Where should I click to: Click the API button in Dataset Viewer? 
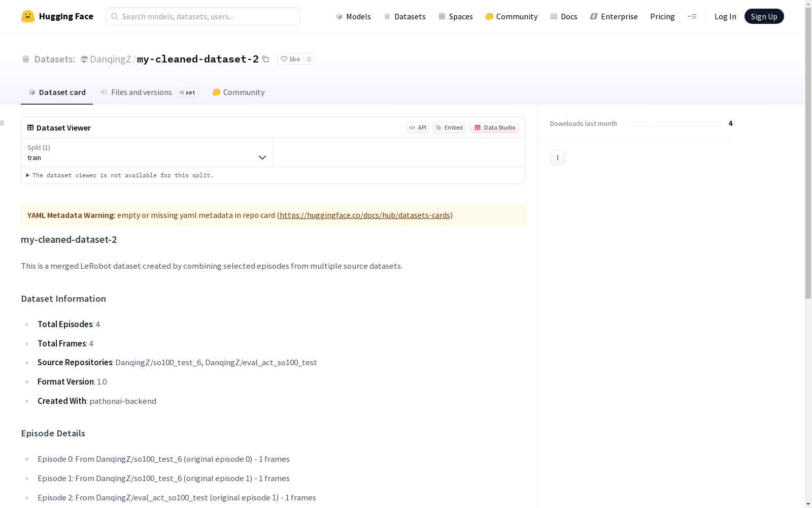coord(418,128)
